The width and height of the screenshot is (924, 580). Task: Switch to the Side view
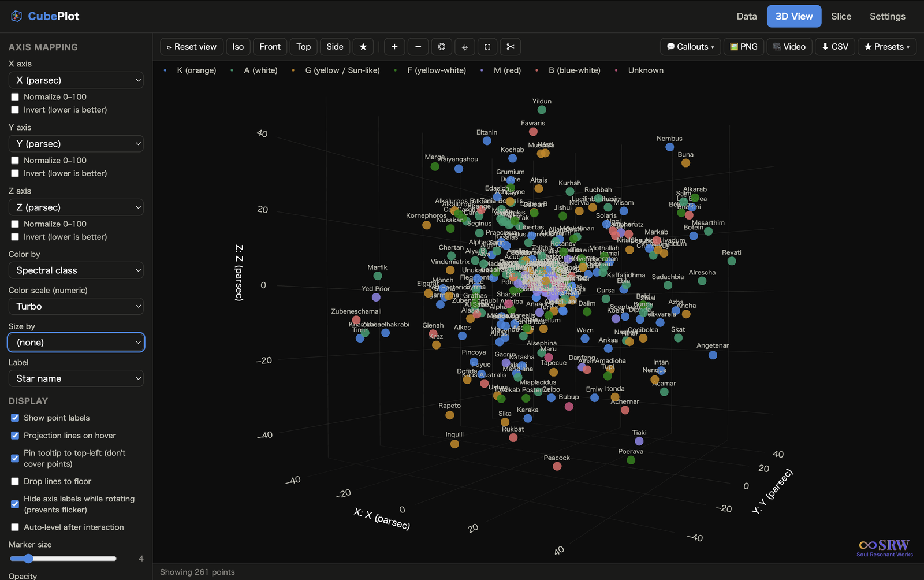[335, 47]
